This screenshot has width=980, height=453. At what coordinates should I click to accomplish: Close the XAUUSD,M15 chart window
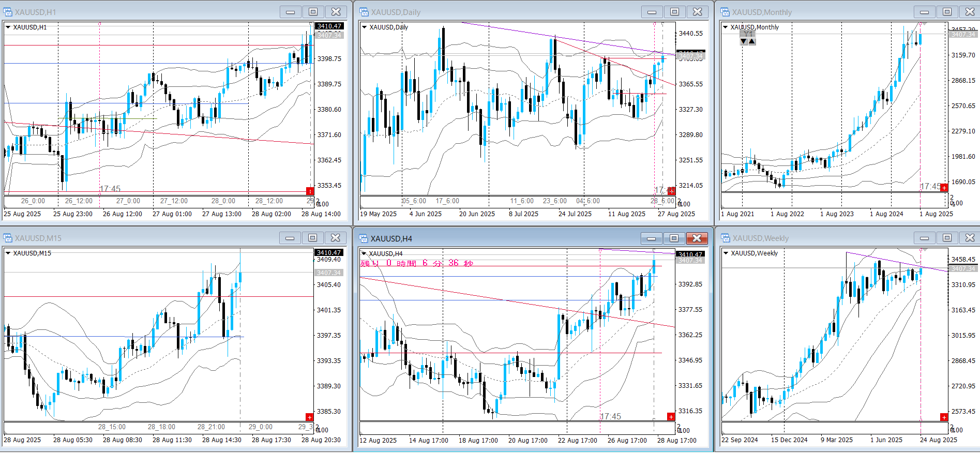336,238
